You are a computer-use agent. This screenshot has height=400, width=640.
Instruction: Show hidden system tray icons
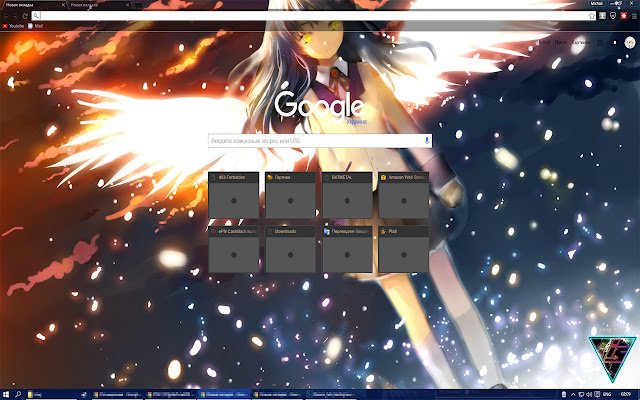point(573,394)
